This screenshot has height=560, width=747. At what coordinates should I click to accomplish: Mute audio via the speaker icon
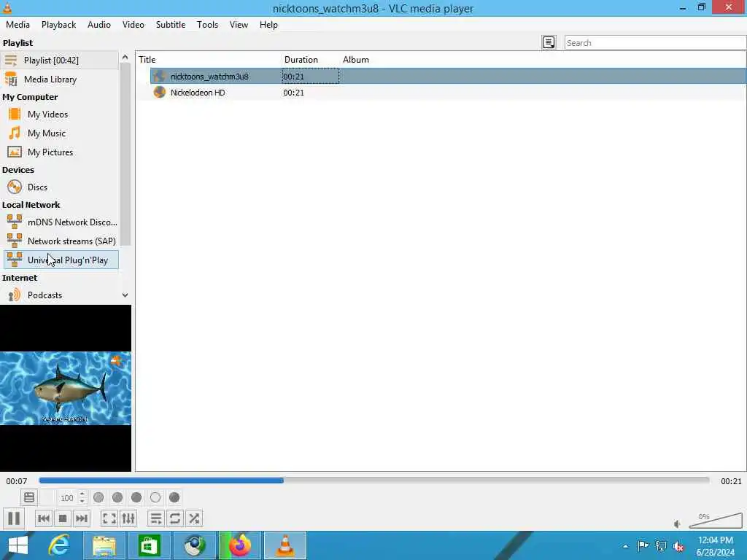677,524
